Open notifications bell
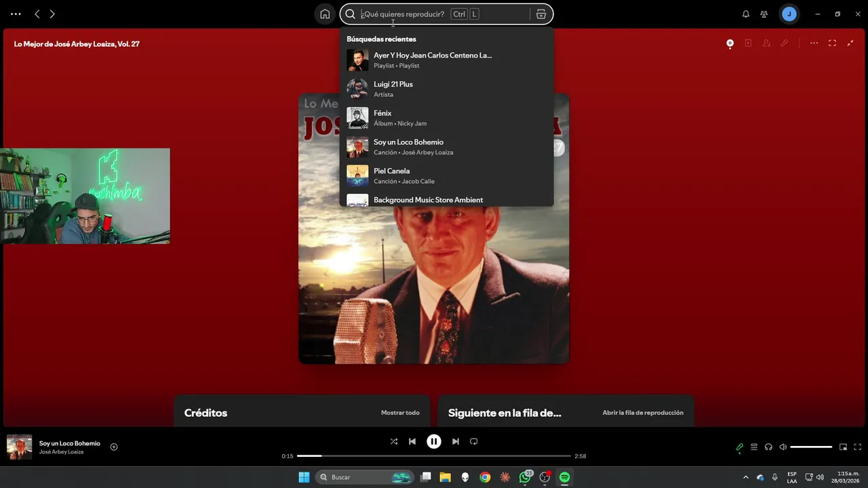This screenshot has width=868, height=488. (746, 14)
